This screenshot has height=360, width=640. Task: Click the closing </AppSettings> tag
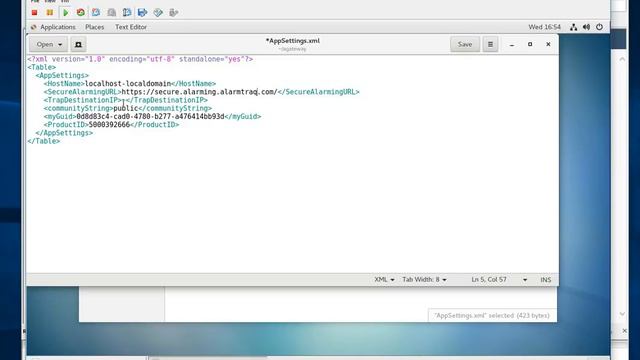coord(64,133)
